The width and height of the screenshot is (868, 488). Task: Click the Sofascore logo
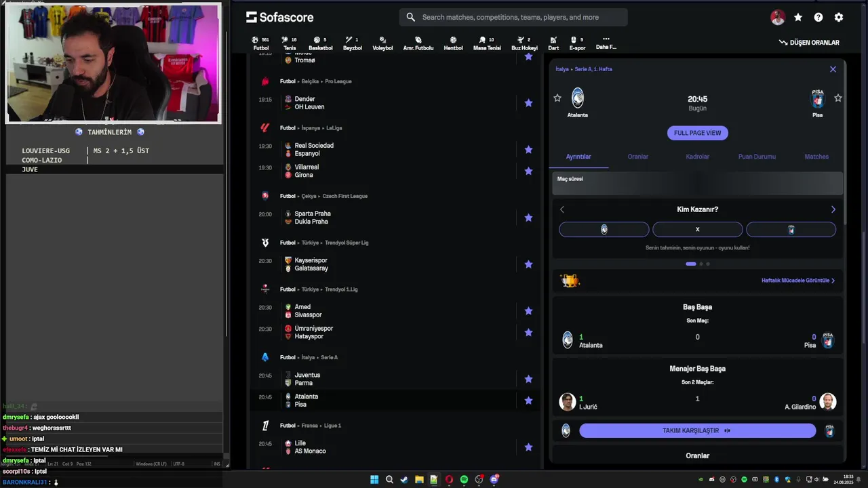(x=279, y=17)
